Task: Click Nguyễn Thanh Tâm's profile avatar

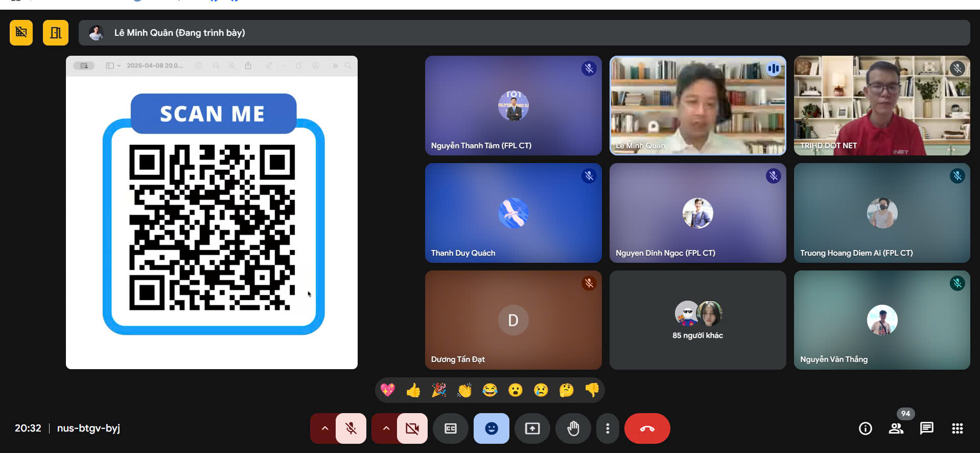Action: coord(514,106)
